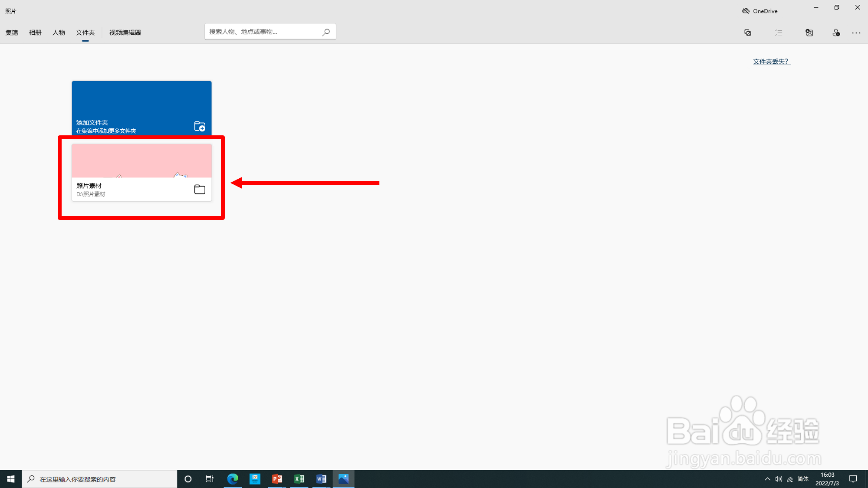Viewport: 868px width, 488px height.
Task: Click the search people, places box
Action: [263, 32]
